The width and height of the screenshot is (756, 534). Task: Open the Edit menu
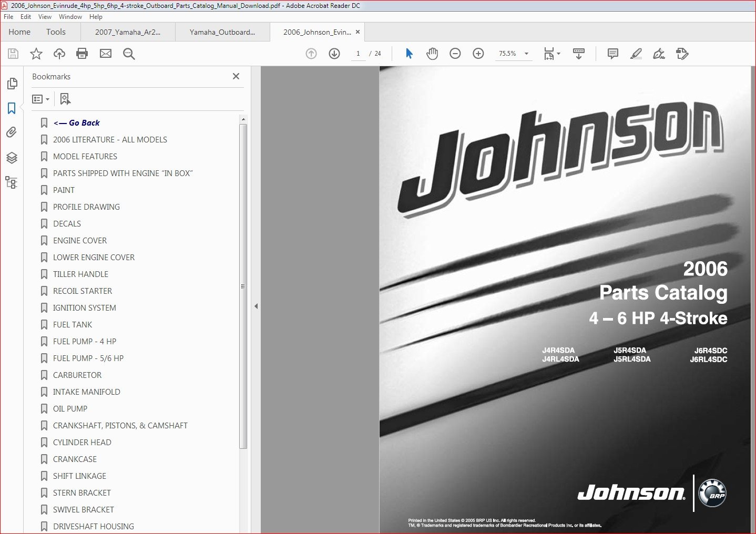[x=26, y=17]
